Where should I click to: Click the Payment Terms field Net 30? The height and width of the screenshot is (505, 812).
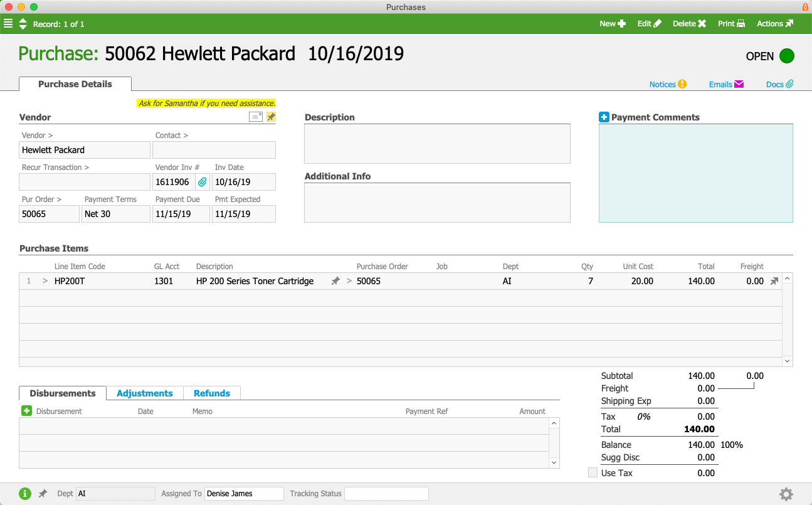coord(116,214)
